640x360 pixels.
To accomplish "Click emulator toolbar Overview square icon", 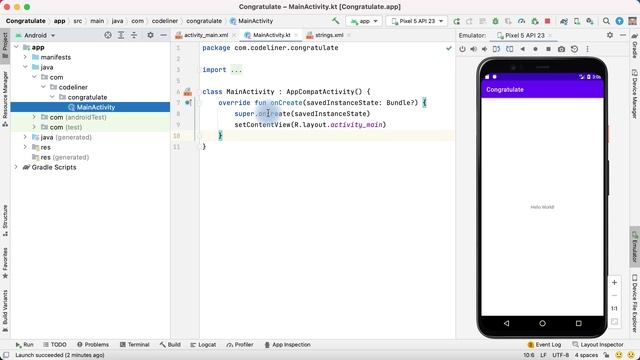I will (549, 49).
